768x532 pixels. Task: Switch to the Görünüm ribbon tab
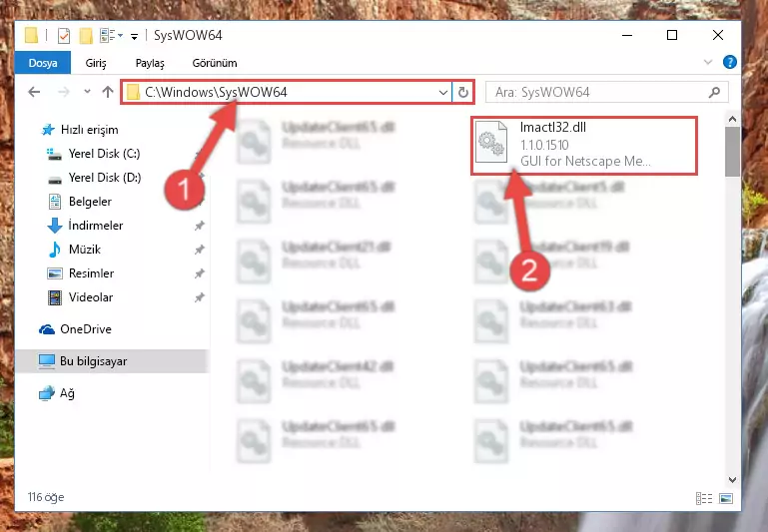coord(215,63)
